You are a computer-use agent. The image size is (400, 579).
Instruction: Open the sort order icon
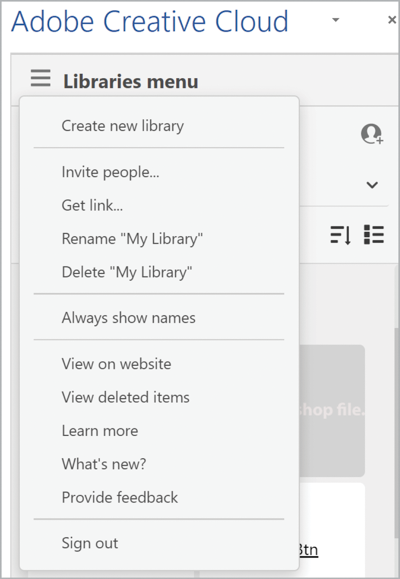(341, 234)
